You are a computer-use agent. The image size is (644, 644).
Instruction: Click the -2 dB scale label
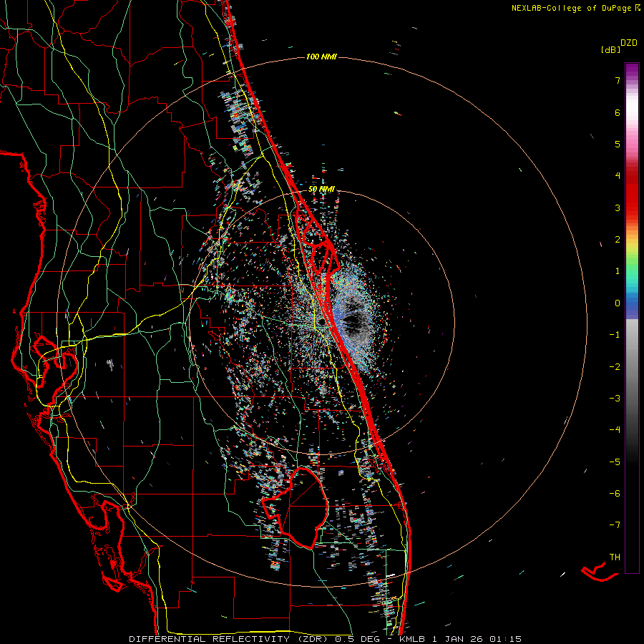pos(615,366)
